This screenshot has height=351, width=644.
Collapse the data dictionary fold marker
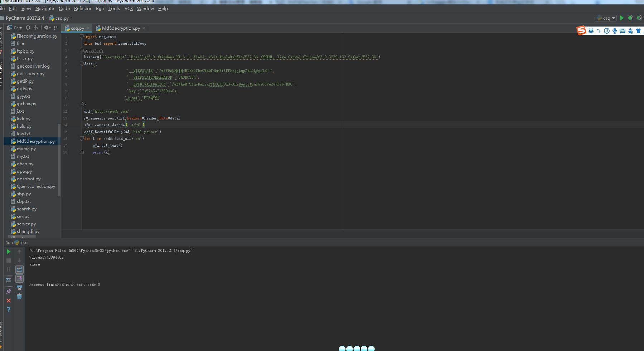click(82, 64)
